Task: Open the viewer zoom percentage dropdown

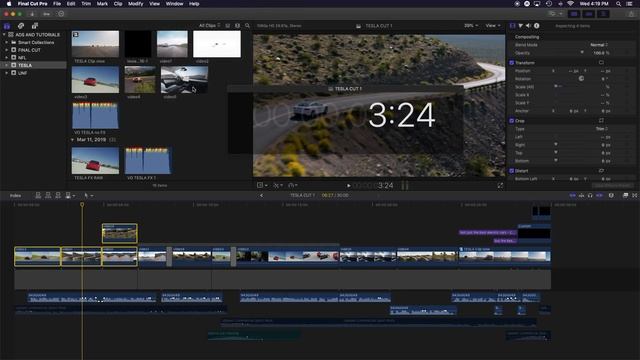Action: point(471,26)
